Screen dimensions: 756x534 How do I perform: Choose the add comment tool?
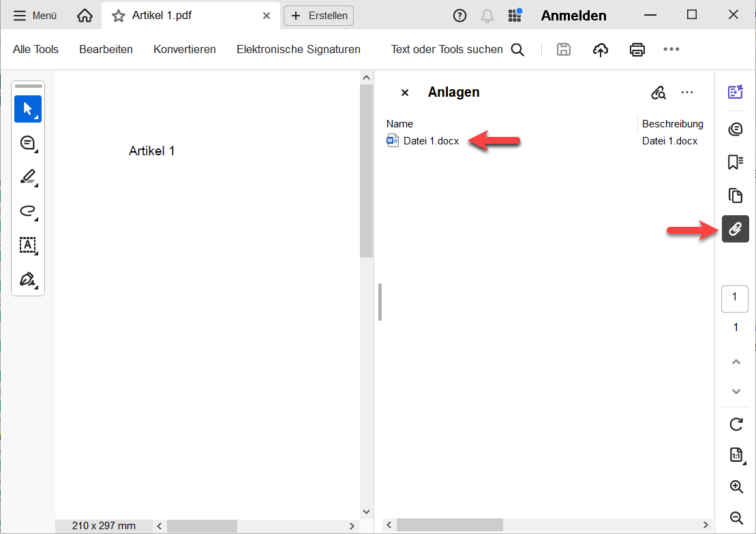(28, 143)
